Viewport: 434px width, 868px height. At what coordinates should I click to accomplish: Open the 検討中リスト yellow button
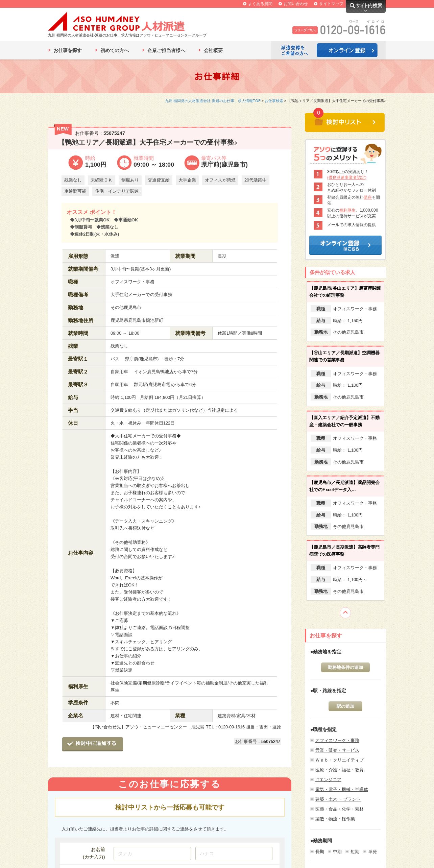[x=345, y=122]
